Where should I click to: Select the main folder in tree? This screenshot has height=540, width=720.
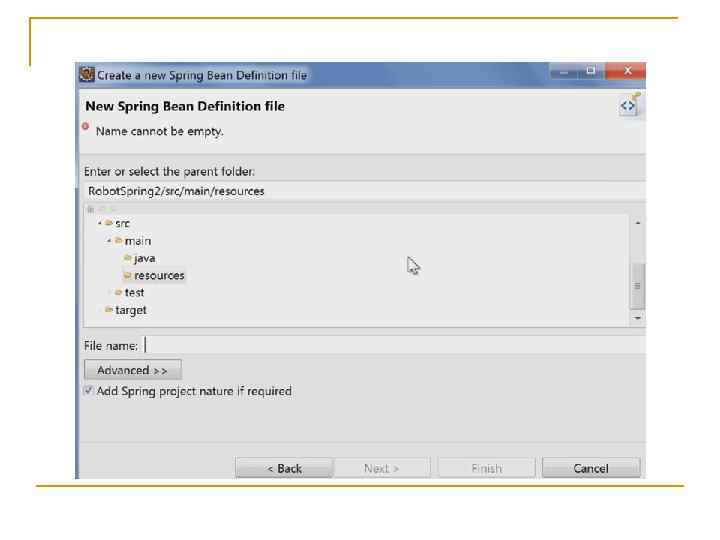pos(137,241)
